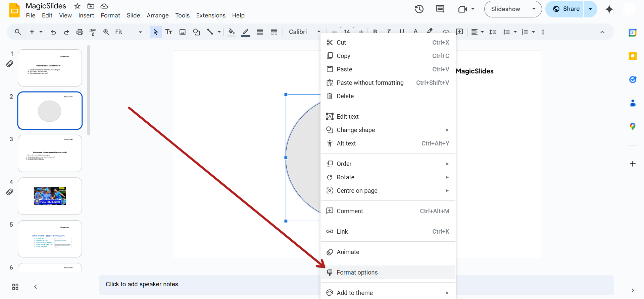Insert an image from the toolbar

(183, 32)
